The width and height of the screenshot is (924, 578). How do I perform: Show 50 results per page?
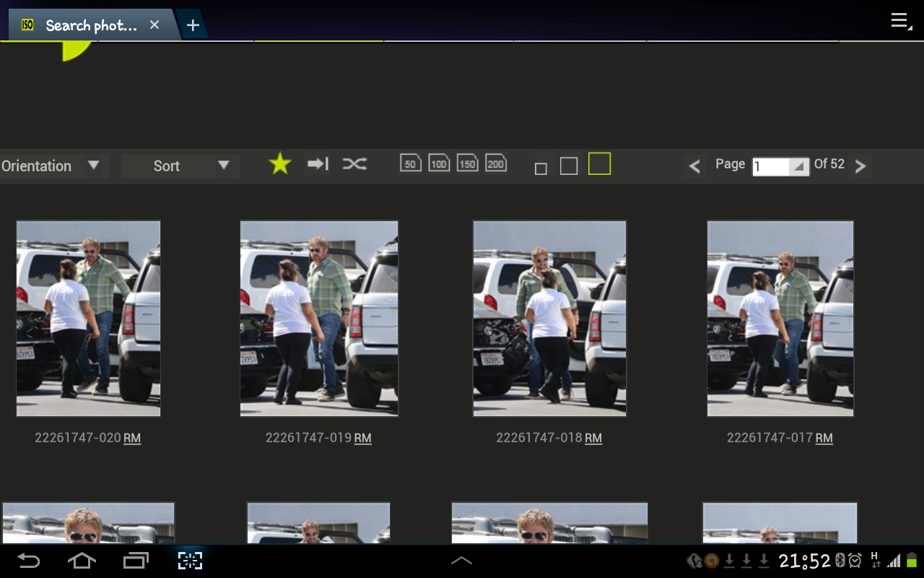[410, 163]
